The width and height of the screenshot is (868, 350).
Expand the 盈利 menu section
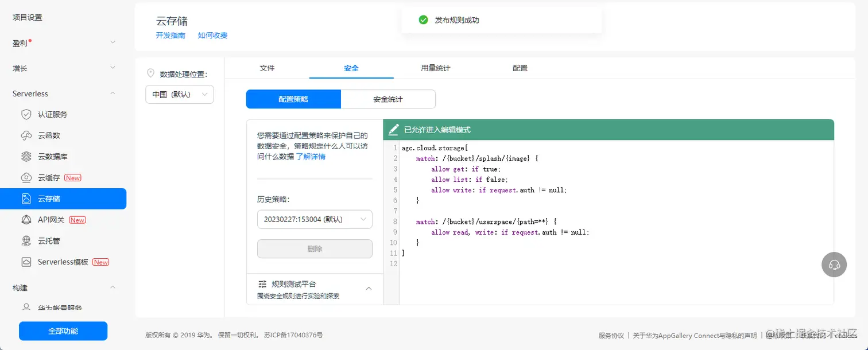(113, 42)
